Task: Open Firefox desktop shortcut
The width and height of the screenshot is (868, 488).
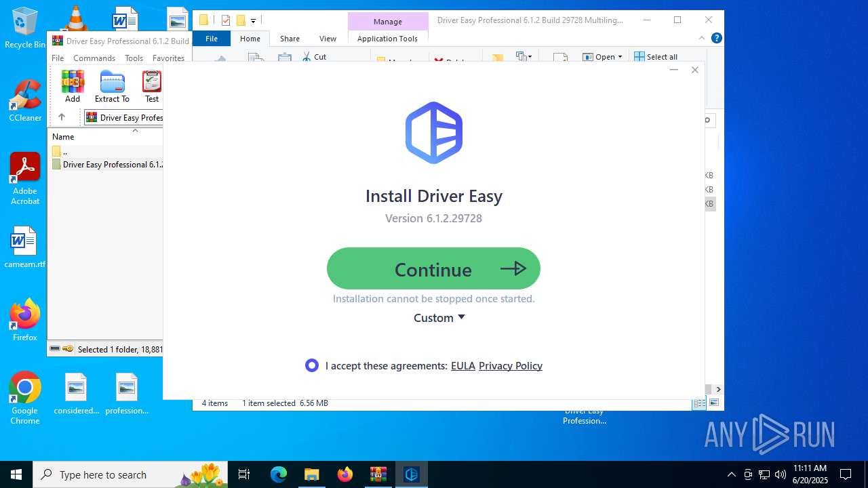Action: [25, 320]
